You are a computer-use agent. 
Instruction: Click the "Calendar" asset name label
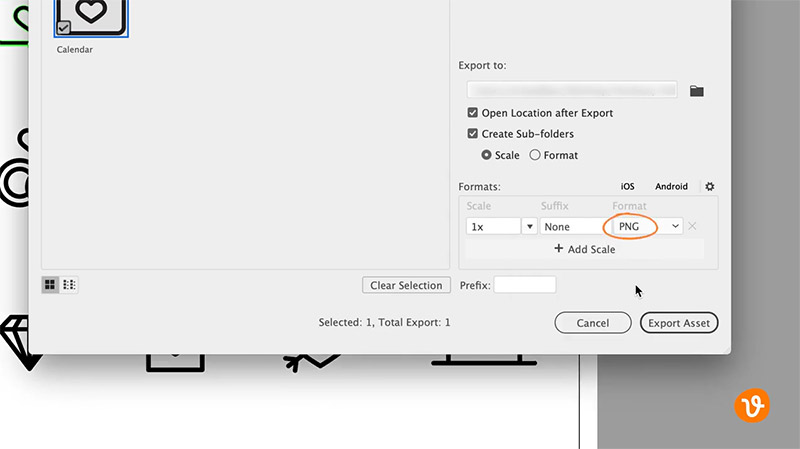pos(74,49)
